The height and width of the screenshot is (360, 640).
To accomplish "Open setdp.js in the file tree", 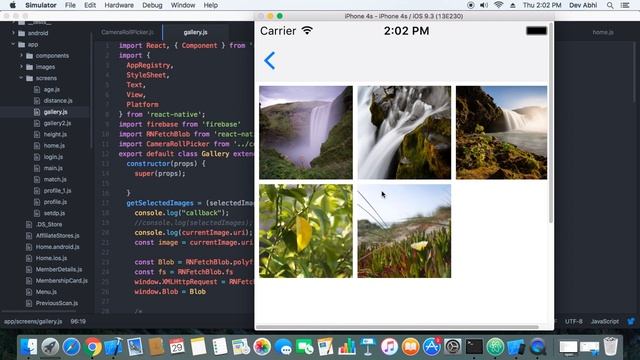I will [54, 213].
